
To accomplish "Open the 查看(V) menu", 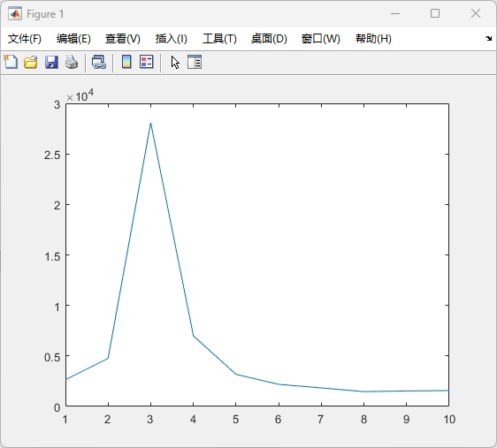I will point(123,39).
